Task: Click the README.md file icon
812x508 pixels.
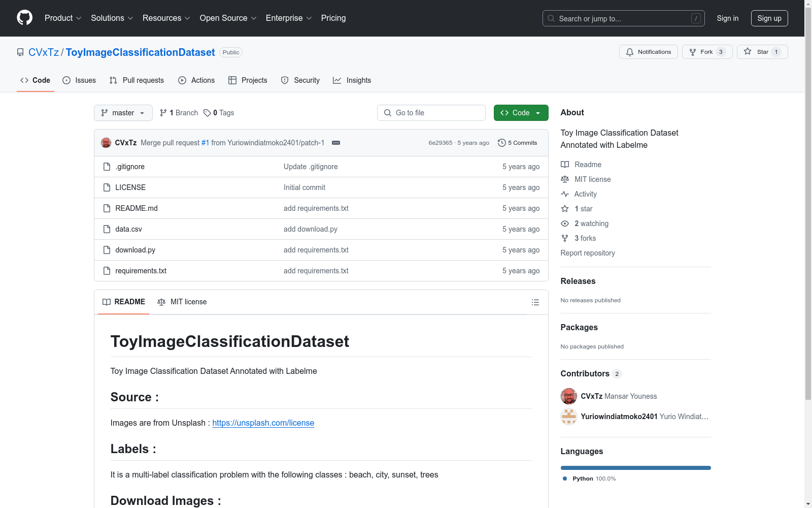Action: click(107, 208)
